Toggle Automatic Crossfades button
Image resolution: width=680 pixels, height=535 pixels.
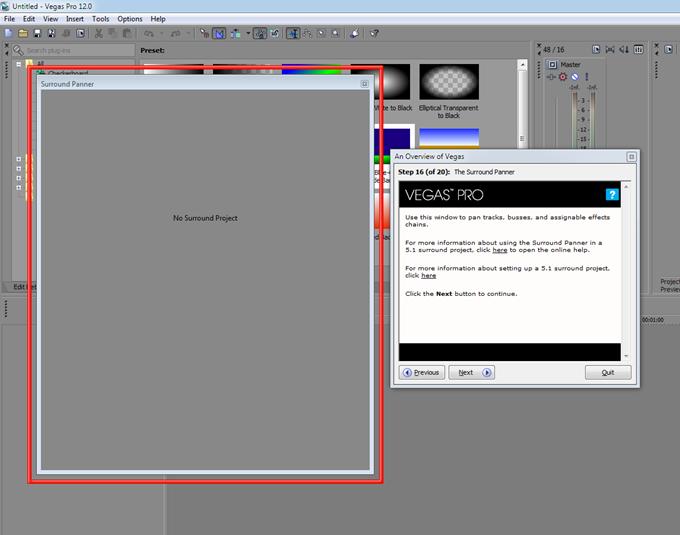tap(219, 33)
